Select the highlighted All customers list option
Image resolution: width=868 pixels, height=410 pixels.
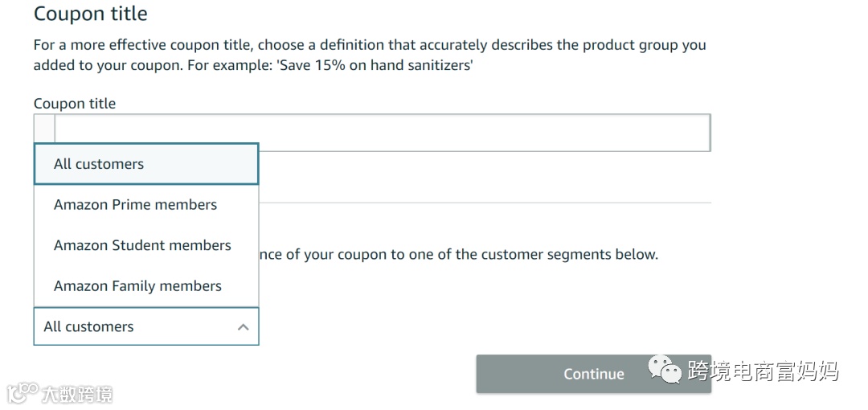coord(145,164)
